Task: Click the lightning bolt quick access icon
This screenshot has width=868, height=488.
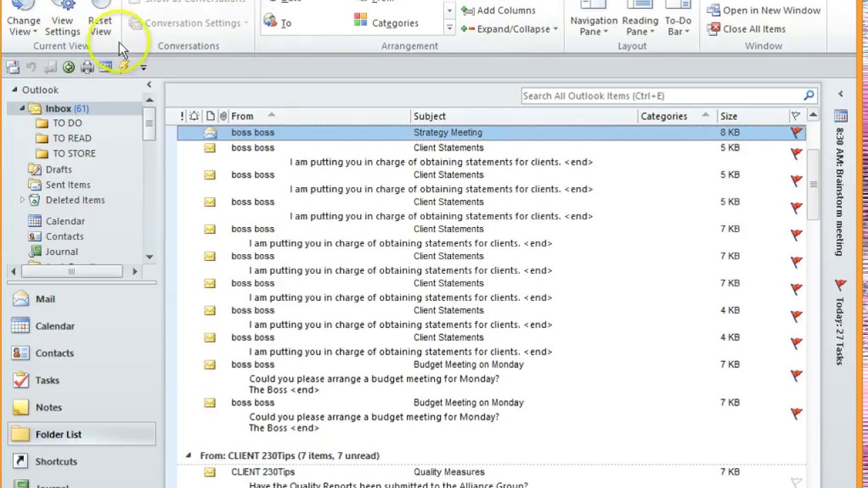Action: [124, 66]
